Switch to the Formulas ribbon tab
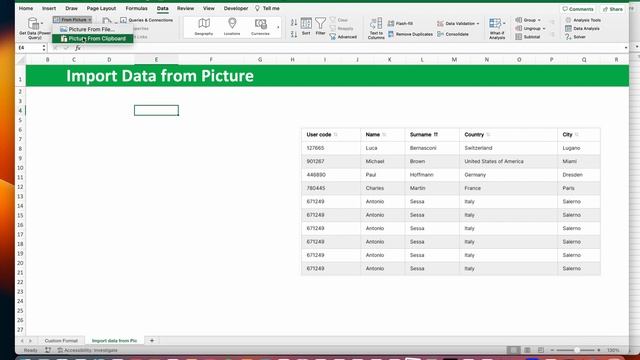Screen dimensions: 640x360 [x=136, y=8]
